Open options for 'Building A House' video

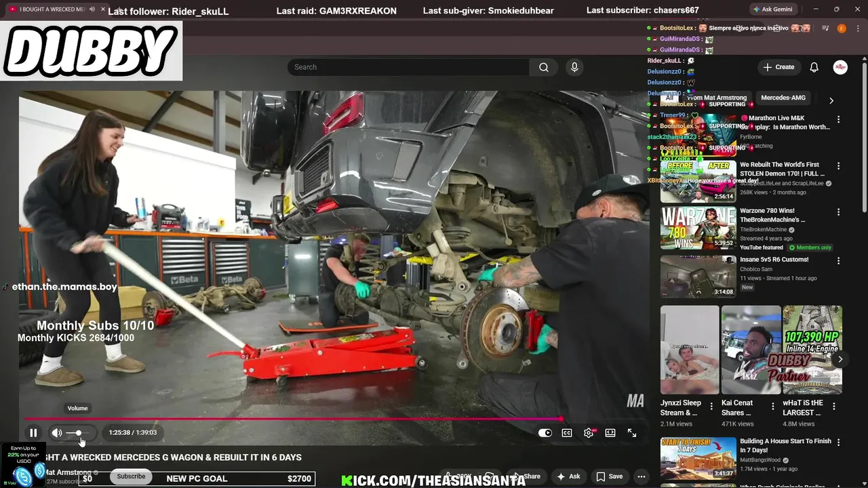[839, 443]
